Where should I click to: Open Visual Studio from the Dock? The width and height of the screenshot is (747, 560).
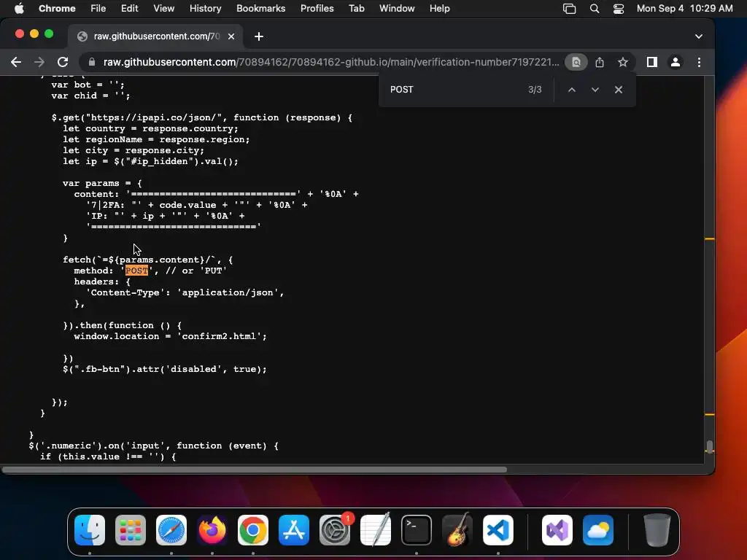coord(557,530)
